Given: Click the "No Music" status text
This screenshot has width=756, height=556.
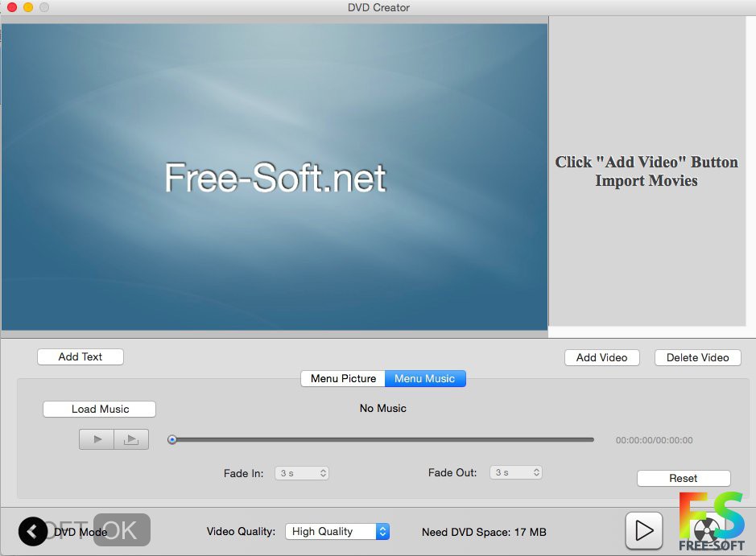Looking at the screenshot, I should pyautogui.click(x=382, y=409).
